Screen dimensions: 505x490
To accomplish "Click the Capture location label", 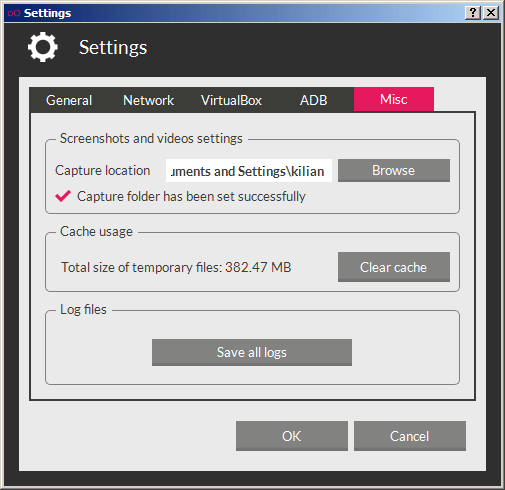I will [x=103, y=170].
